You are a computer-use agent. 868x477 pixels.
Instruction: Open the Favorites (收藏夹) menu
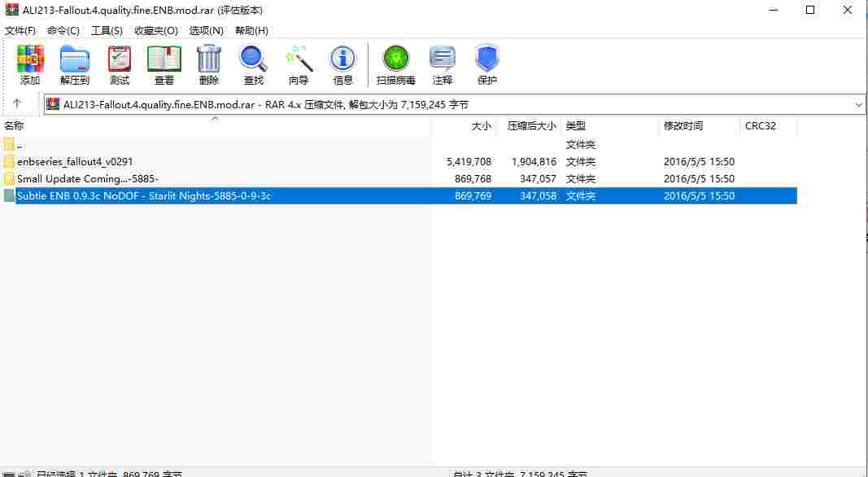pyautogui.click(x=156, y=30)
